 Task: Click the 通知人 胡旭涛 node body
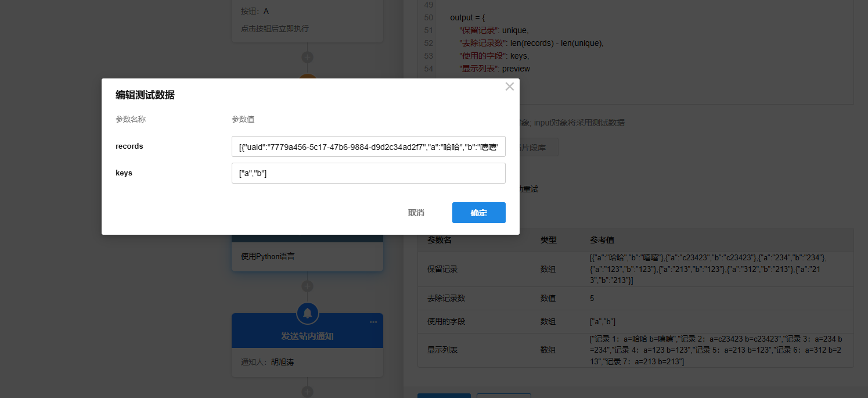(x=307, y=362)
